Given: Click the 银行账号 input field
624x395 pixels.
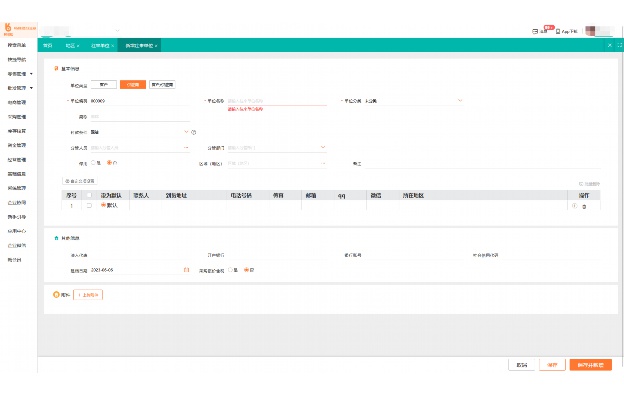Looking at the screenshot, I should (x=413, y=255).
